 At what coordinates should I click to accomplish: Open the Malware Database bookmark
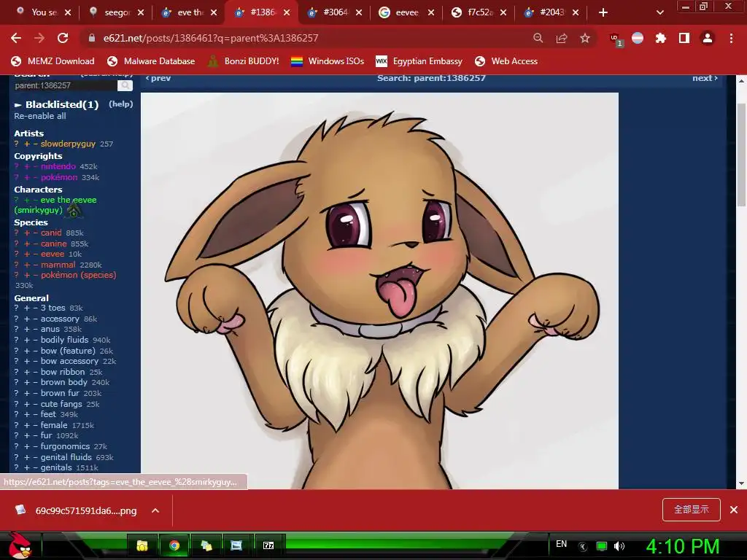152,61
